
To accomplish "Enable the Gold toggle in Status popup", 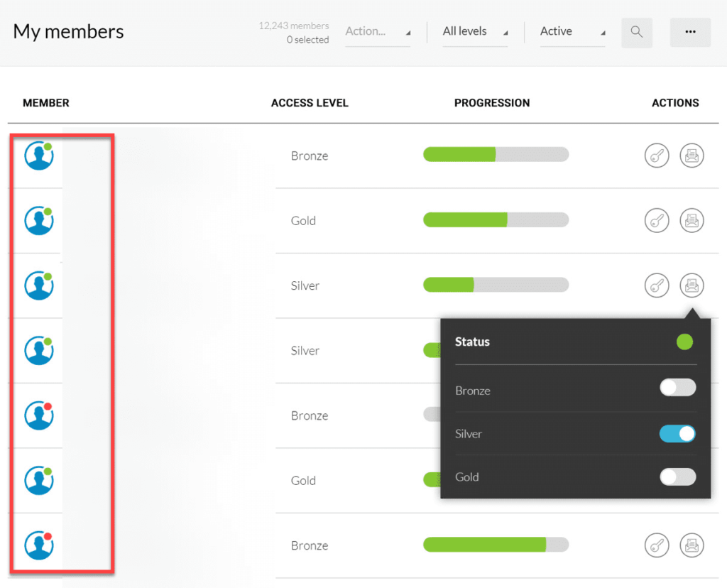I will [x=678, y=477].
